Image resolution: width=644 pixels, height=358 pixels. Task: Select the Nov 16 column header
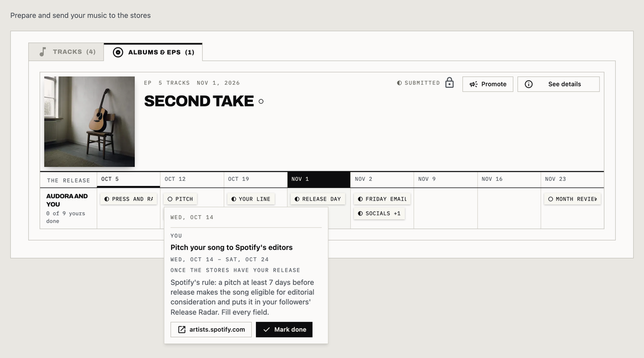point(509,179)
